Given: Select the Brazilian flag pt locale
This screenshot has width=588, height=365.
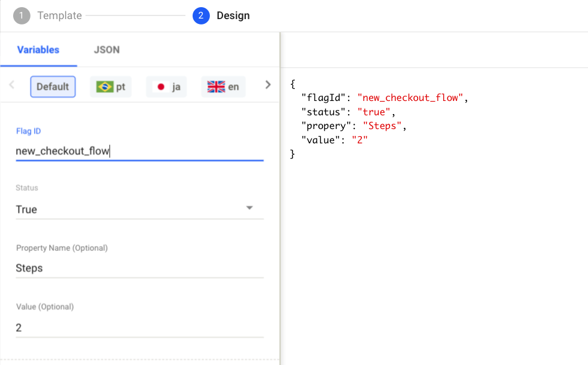Looking at the screenshot, I should point(111,85).
